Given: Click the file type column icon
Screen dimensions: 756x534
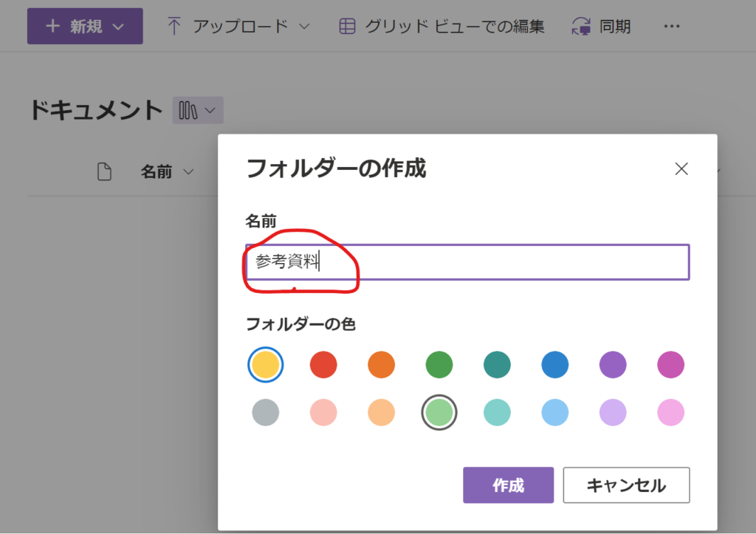Looking at the screenshot, I should pos(105,172).
